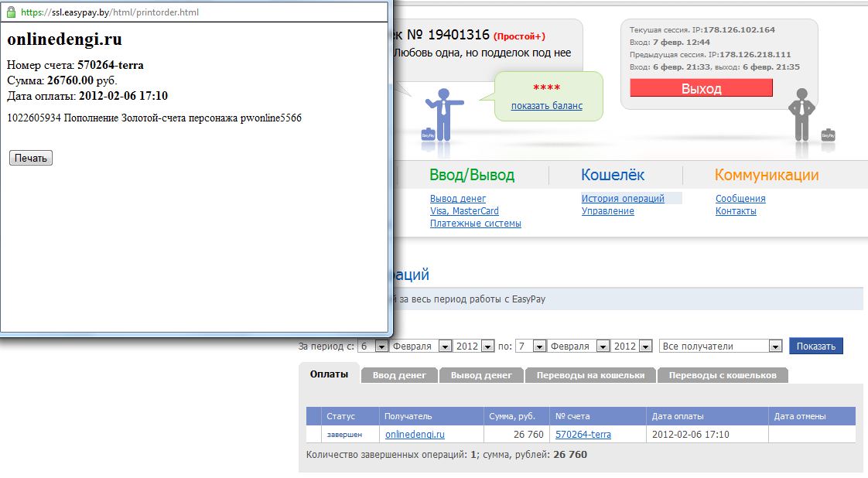Open the Visa, MasterCard link
The width and height of the screenshot is (868, 478).
464,211
